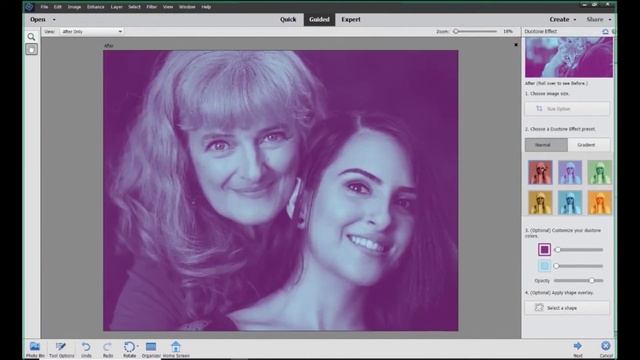Screen dimensions: 640x360
Task: Click the Next arrow button
Action: click(x=578, y=349)
